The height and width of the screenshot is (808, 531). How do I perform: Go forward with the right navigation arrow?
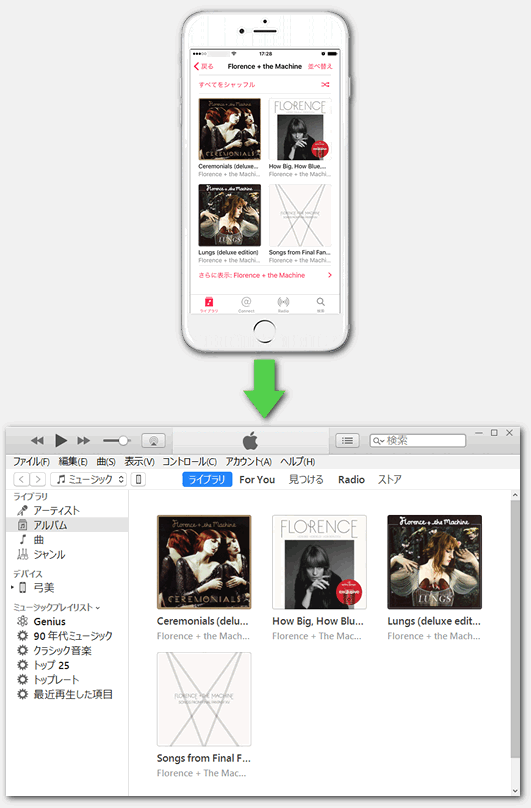click(38, 479)
